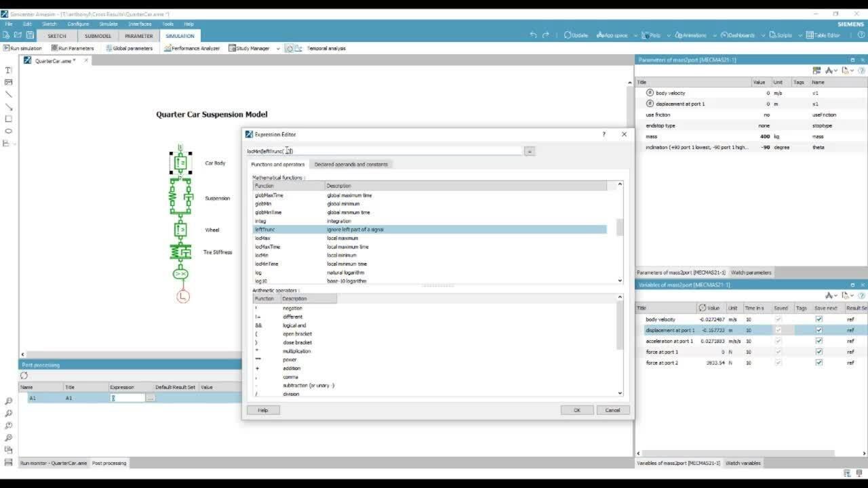Click the expression text field in Expression Editor
The image size is (868, 488).
384,151
